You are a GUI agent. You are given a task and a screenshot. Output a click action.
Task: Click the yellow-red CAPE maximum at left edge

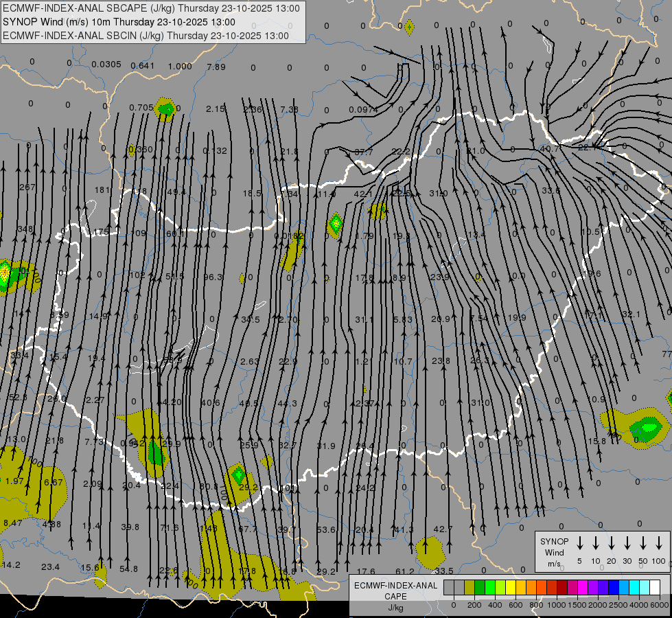5,273
